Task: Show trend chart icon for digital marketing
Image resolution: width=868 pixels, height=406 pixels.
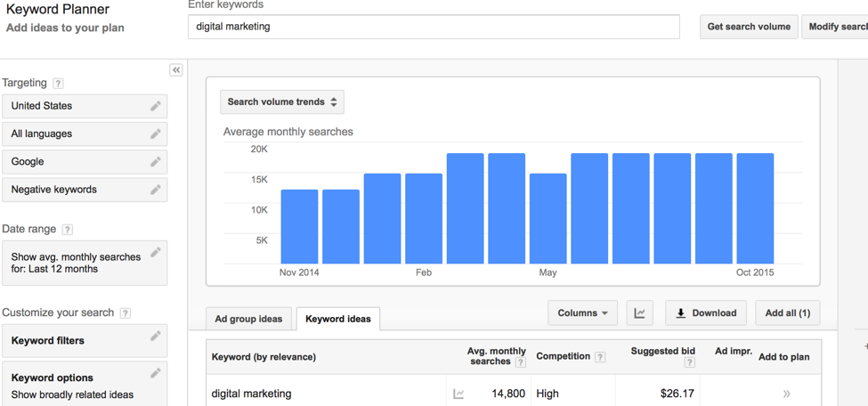Action: tap(458, 394)
